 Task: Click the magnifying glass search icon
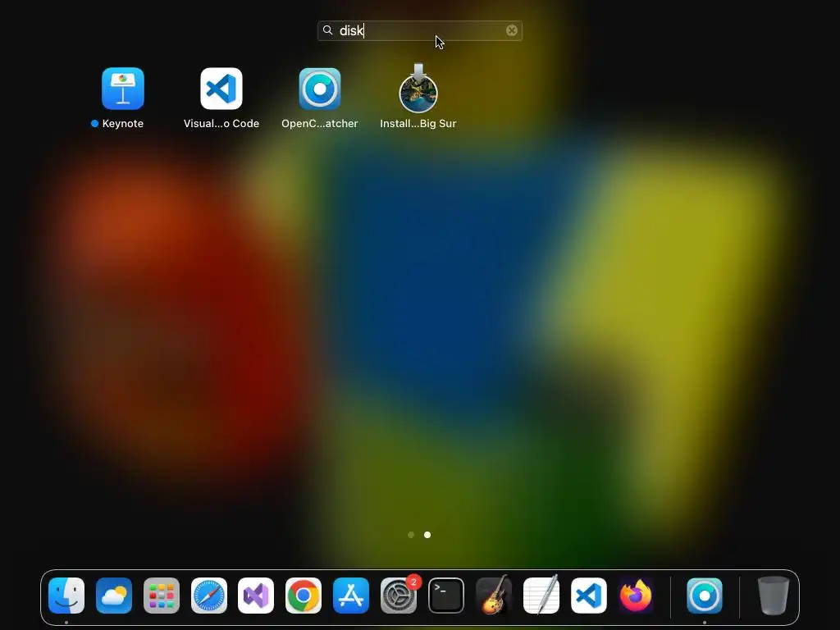(328, 30)
